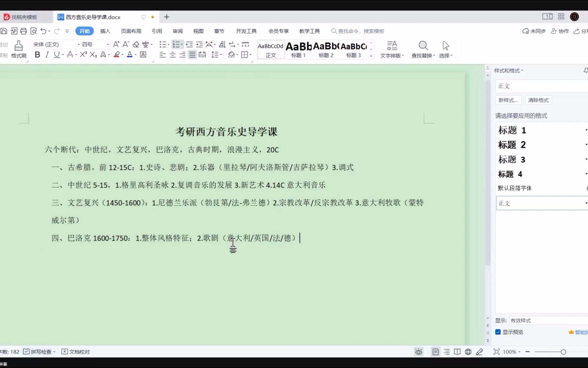This screenshot has width=588, height=368.
Task: Redo the last action
Action: click(57, 31)
